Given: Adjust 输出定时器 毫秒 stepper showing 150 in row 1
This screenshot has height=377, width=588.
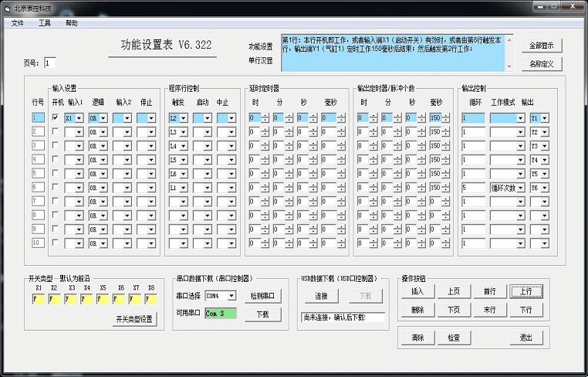Looking at the screenshot, I should (445, 118).
